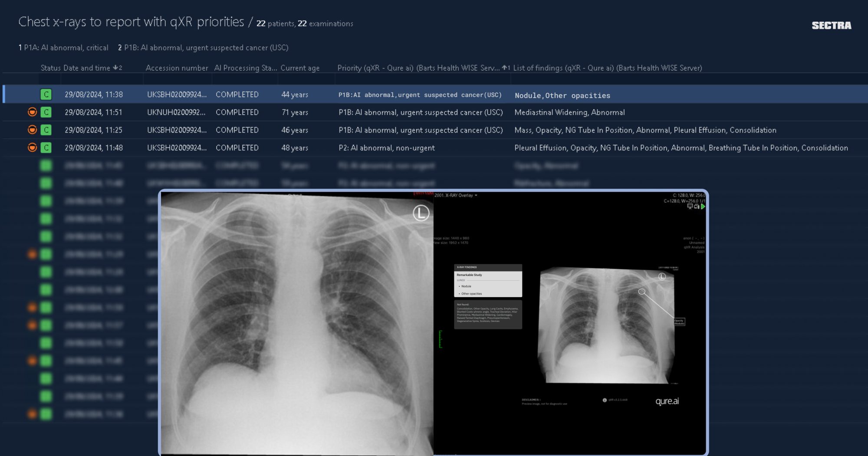Click the green C status icon on the 11:25 row

tap(46, 130)
